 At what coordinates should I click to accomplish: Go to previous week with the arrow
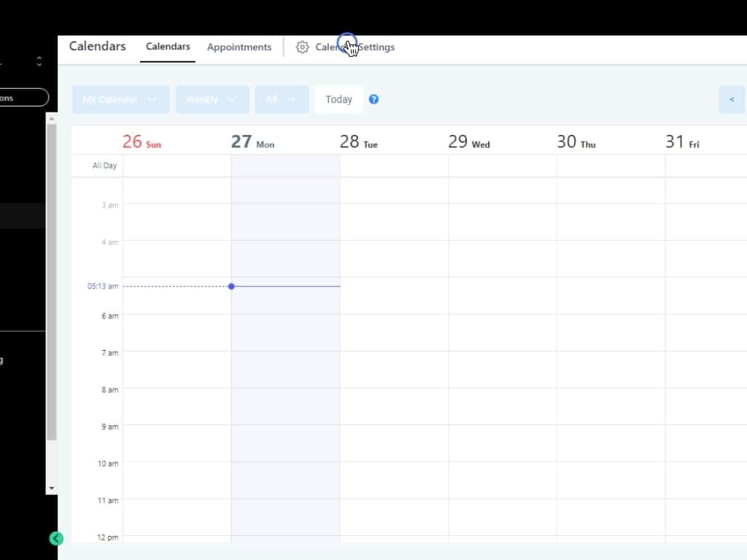[732, 99]
